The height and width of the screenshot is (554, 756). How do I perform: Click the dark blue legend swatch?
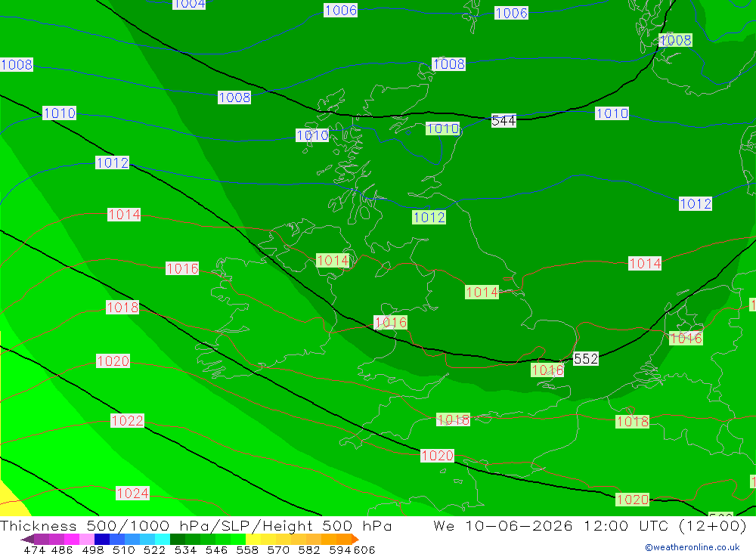(x=102, y=539)
